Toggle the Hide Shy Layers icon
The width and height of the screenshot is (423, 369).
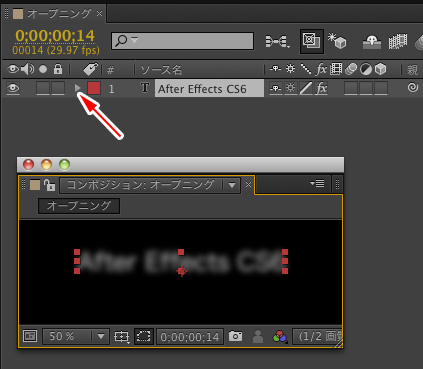click(x=372, y=42)
